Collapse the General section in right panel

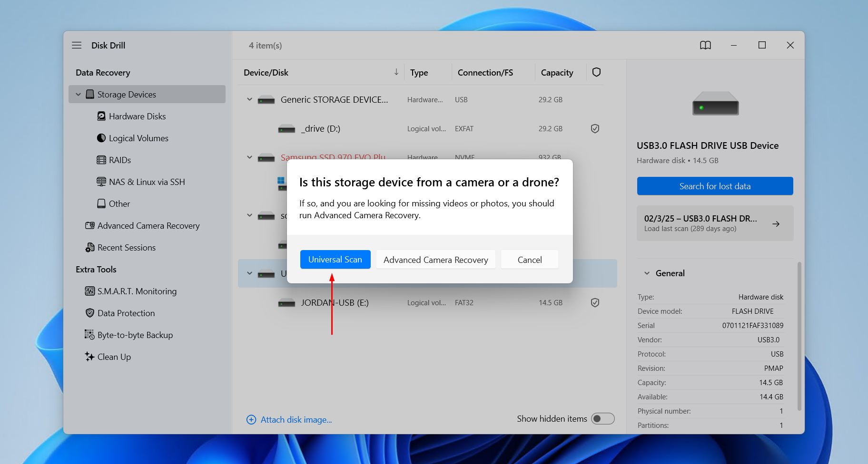[x=647, y=273]
